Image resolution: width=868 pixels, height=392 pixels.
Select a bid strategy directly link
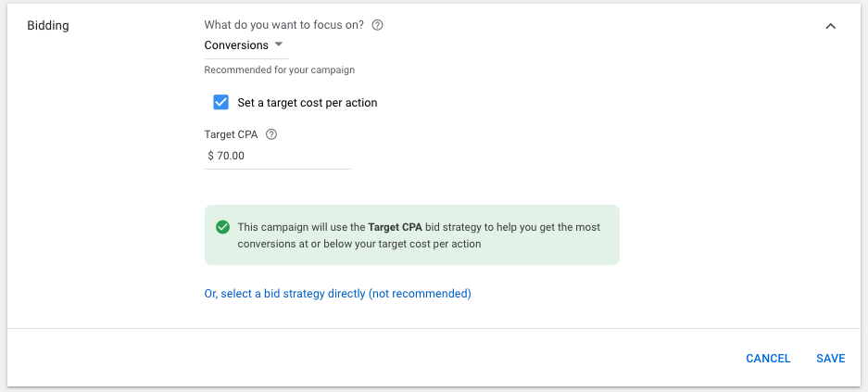pyautogui.click(x=338, y=294)
